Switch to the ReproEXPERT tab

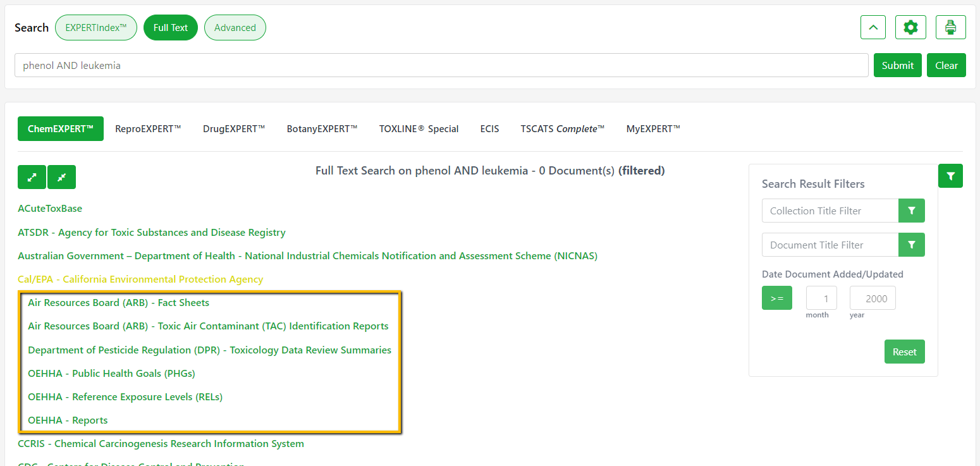click(148, 128)
